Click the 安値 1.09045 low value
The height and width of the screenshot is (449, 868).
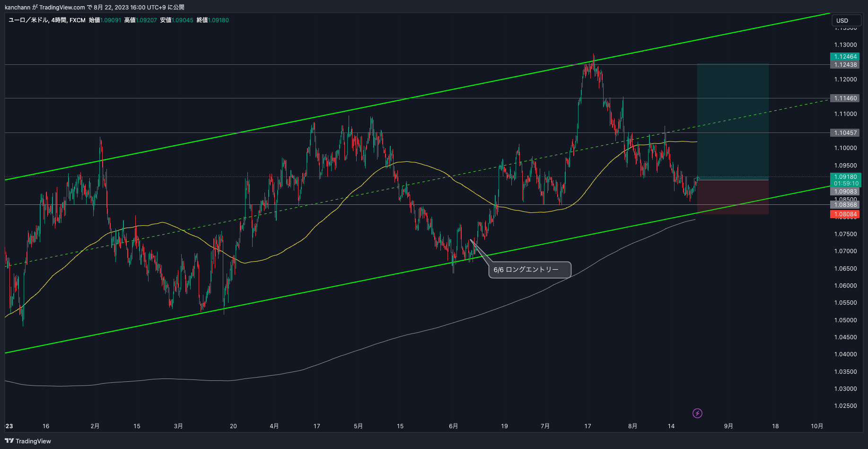tap(176, 20)
